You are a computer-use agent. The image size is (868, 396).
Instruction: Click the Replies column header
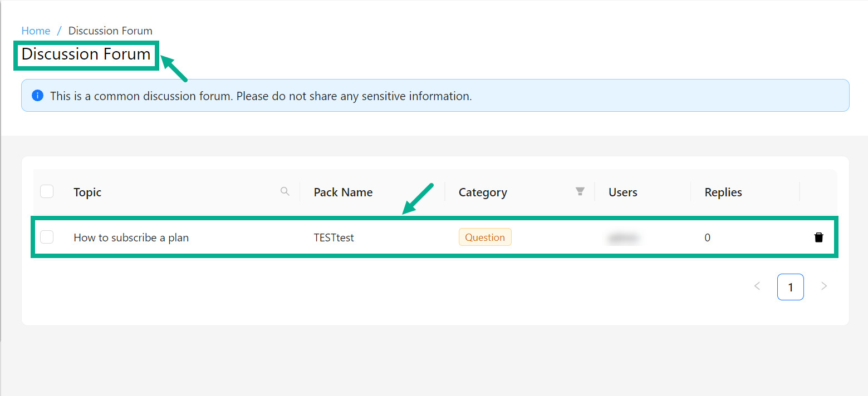click(x=723, y=192)
